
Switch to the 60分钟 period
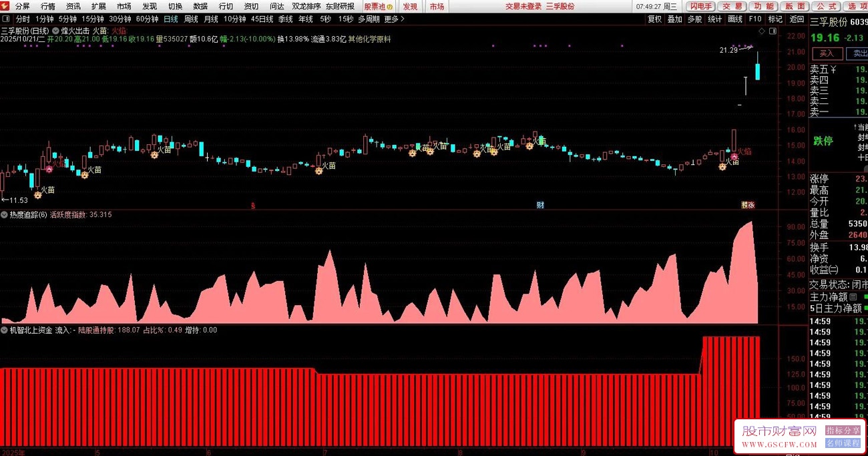pyautogui.click(x=148, y=19)
